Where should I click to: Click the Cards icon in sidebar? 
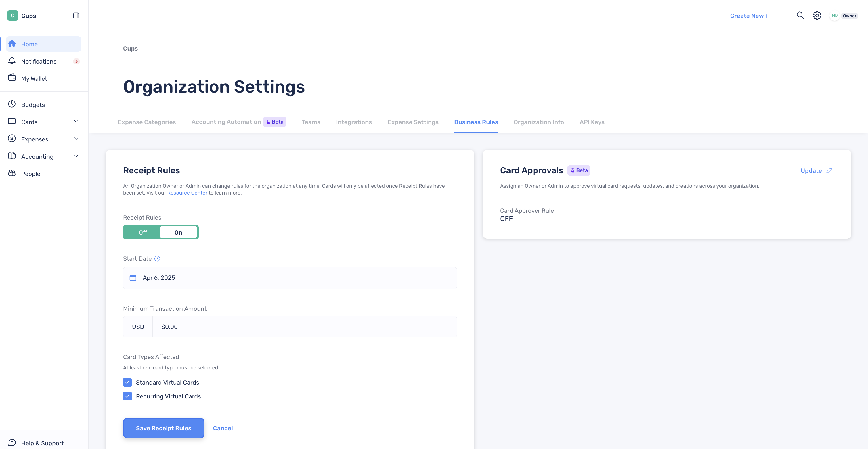[12, 121]
